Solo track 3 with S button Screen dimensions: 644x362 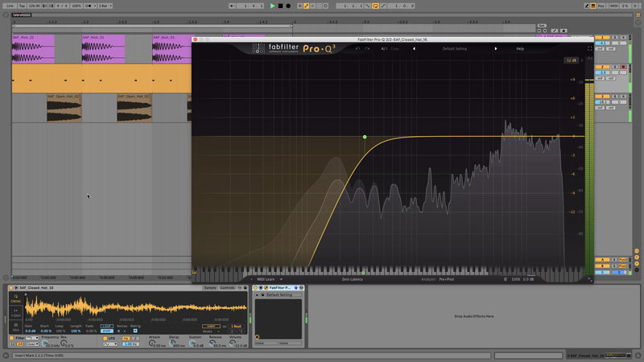click(615, 97)
